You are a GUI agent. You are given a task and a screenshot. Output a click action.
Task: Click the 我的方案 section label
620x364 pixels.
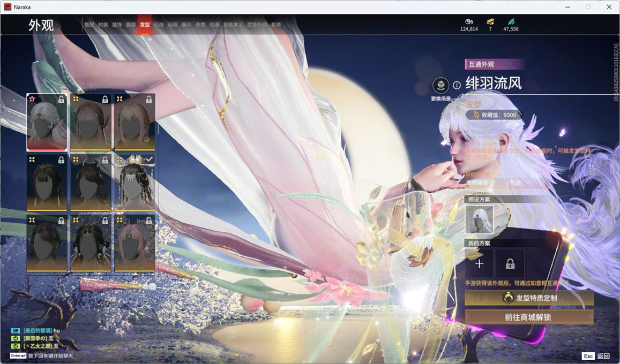(479, 243)
